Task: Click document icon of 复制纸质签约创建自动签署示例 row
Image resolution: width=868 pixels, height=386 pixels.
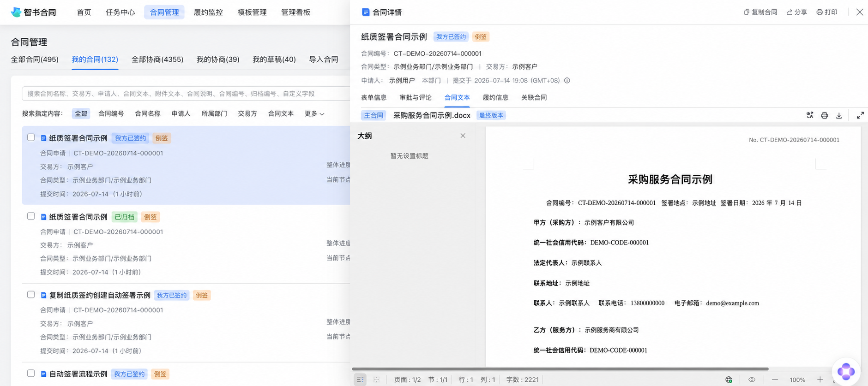Action: pyautogui.click(x=43, y=295)
